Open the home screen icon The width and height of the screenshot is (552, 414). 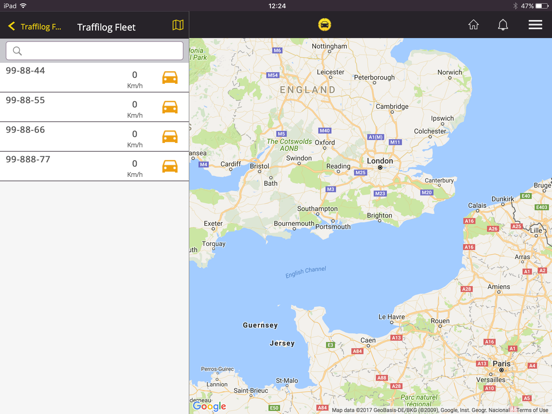coord(473,25)
